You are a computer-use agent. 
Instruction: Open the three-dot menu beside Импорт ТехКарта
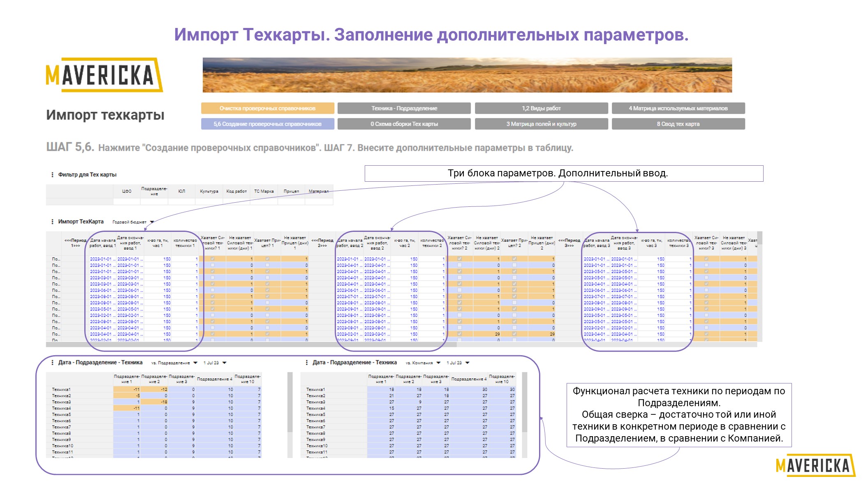click(x=52, y=222)
